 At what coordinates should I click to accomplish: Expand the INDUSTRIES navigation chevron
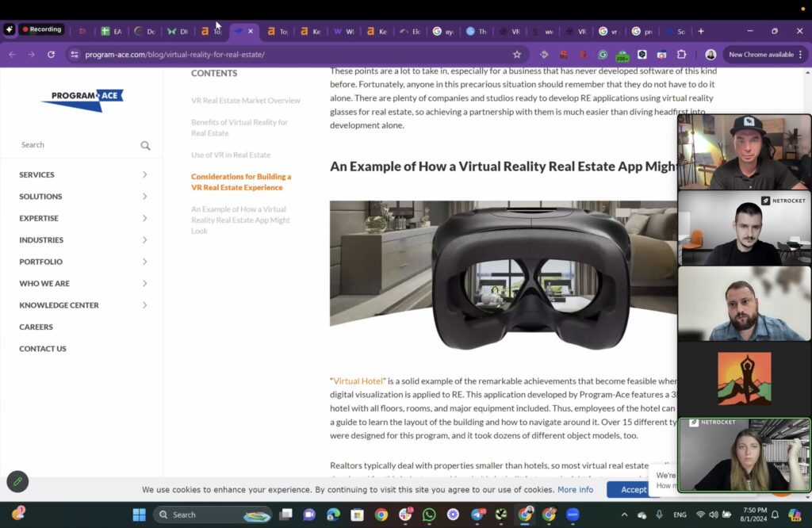[x=145, y=239]
